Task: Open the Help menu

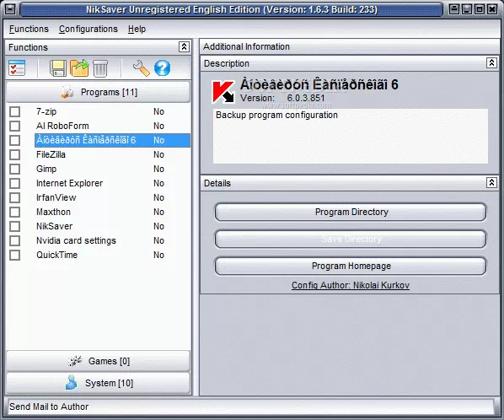Action: 137,29
